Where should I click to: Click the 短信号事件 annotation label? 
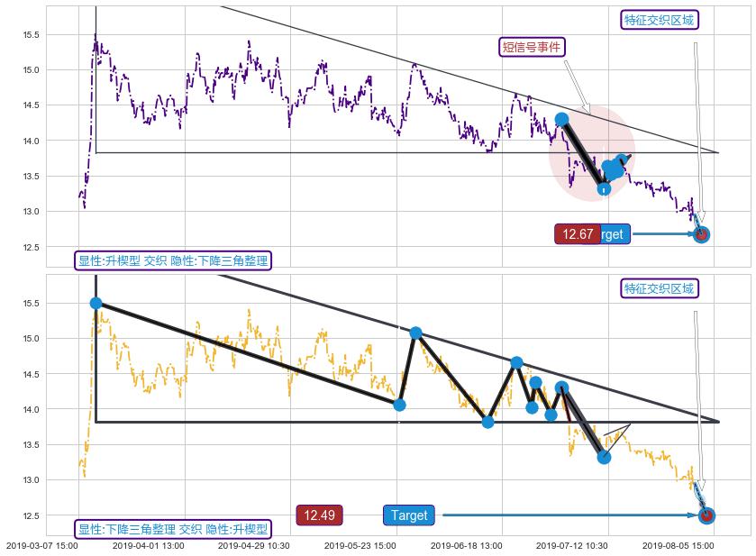point(533,47)
